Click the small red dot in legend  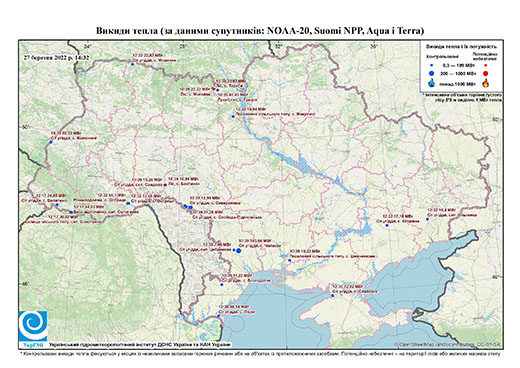485,65
